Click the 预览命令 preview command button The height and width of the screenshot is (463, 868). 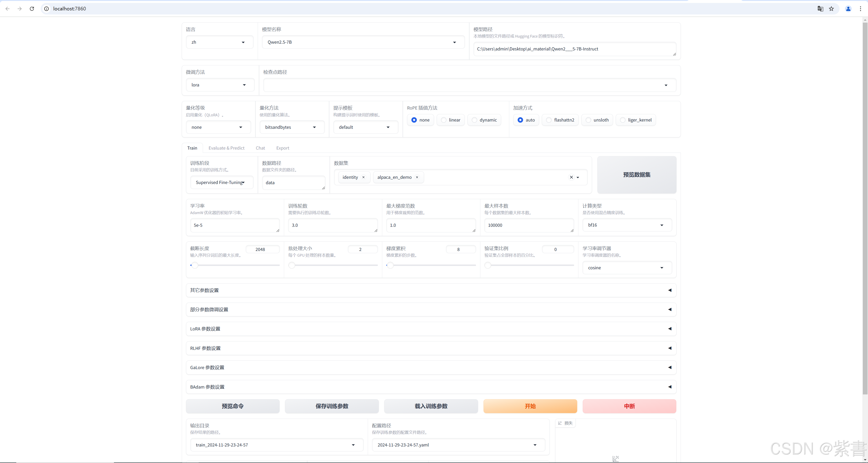[233, 406]
